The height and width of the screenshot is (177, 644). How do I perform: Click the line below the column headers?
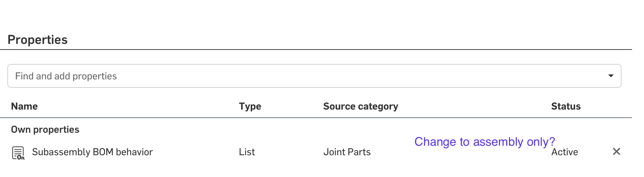(x=316, y=118)
